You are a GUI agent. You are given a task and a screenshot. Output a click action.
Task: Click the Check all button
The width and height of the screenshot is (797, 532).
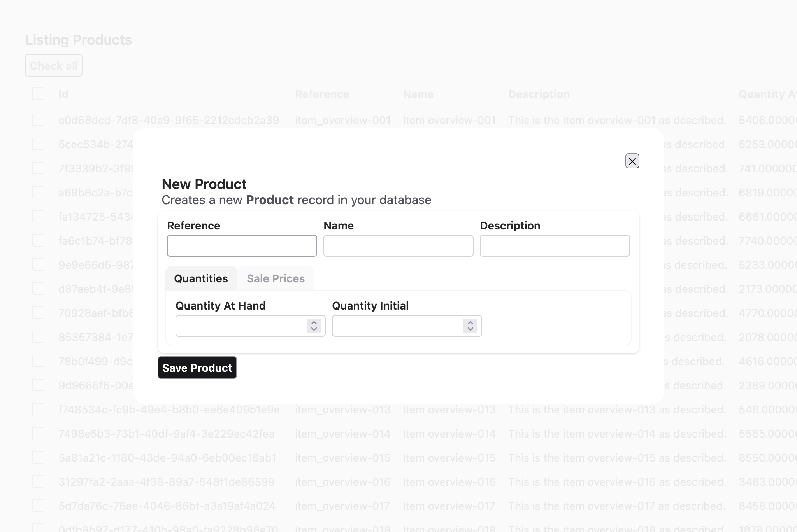coord(54,66)
